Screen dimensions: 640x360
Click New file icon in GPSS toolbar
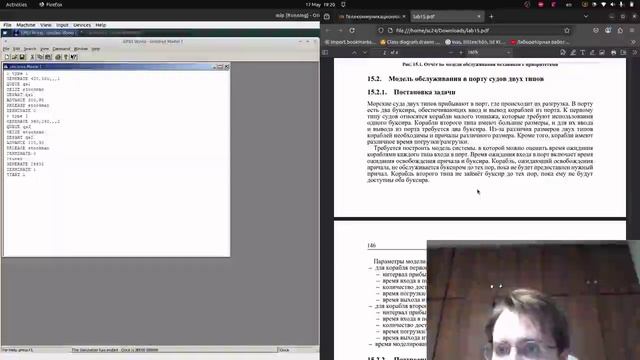[7, 57]
